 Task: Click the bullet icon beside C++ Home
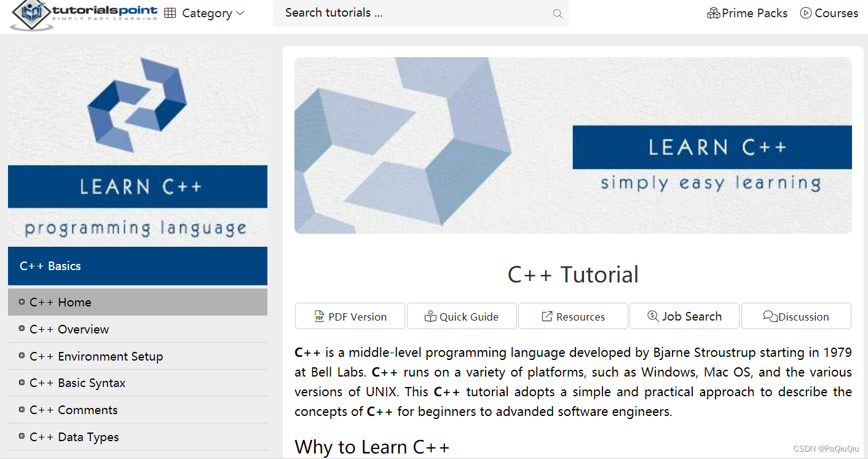[22, 301]
